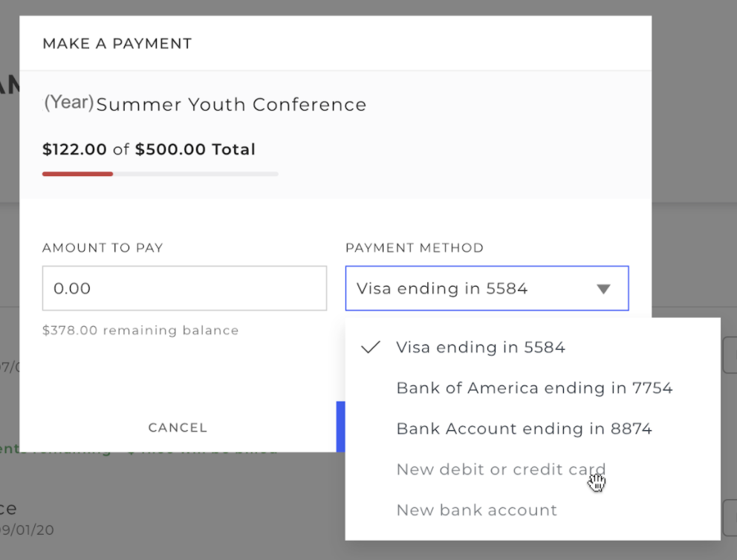The height and width of the screenshot is (560, 737).
Task: Click the AMOUNT TO PAY label
Action: tap(104, 248)
